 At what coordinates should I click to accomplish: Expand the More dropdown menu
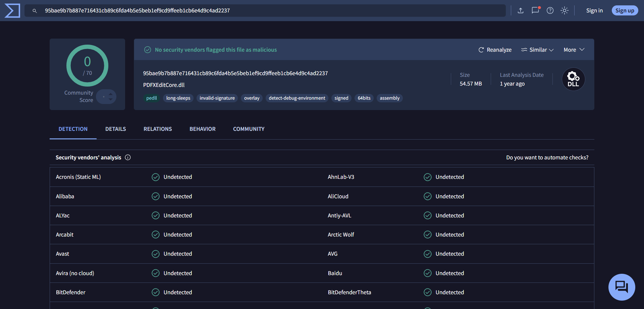574,50
